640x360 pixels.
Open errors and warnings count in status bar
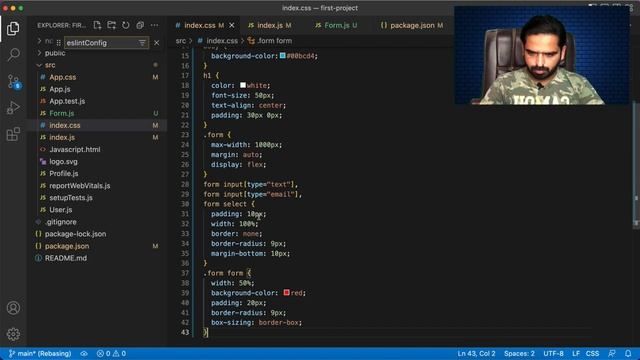(111, 353)
